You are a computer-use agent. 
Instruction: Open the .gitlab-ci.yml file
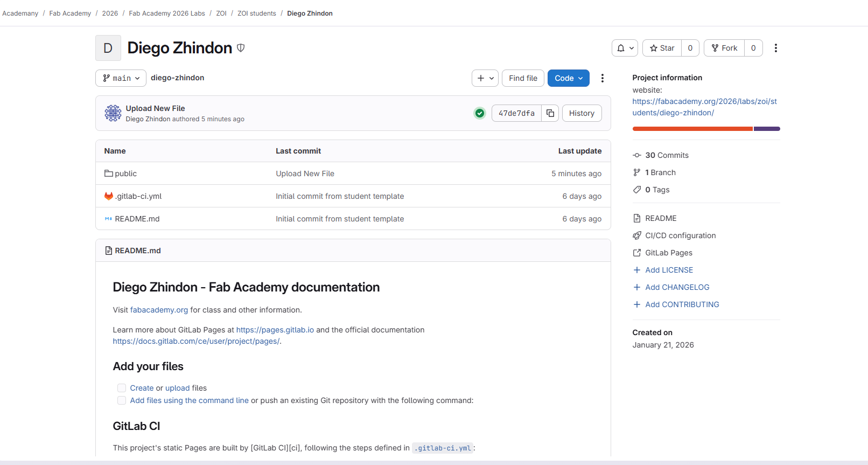(138, 196)
